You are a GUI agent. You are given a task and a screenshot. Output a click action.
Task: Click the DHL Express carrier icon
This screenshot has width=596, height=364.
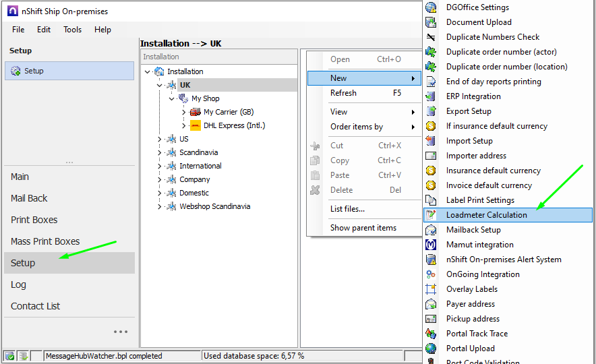[196, 125]
